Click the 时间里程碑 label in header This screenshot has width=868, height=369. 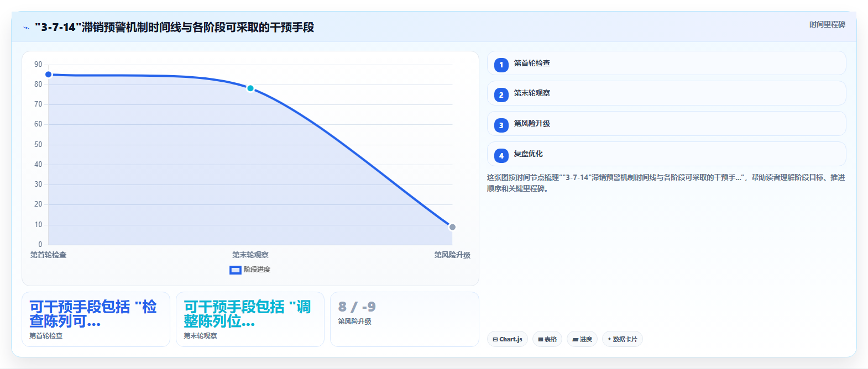(827, 24)
